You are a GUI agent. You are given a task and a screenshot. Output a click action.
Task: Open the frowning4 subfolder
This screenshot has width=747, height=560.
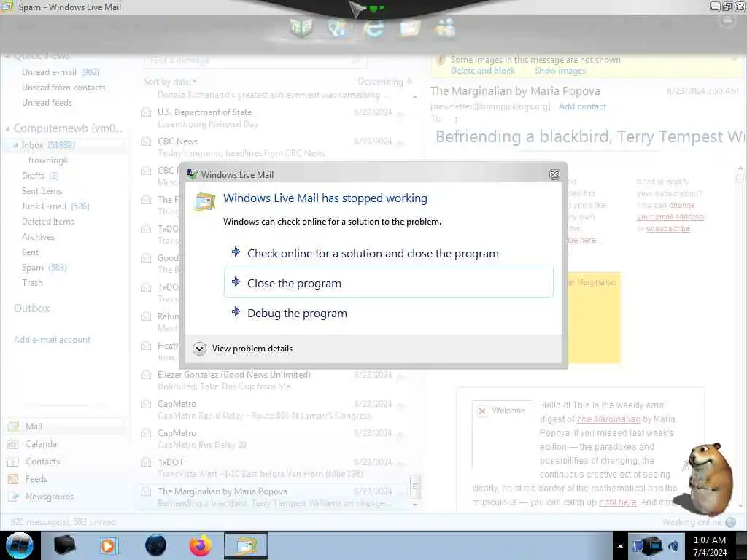(47, 160)
